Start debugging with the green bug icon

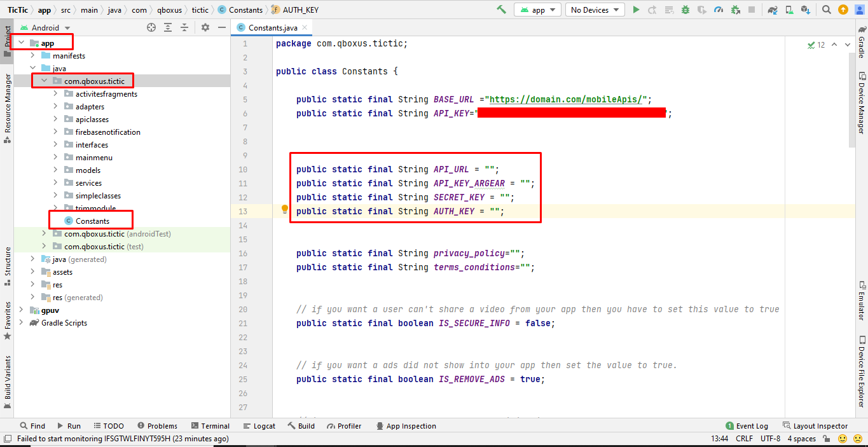coord(685,10)
